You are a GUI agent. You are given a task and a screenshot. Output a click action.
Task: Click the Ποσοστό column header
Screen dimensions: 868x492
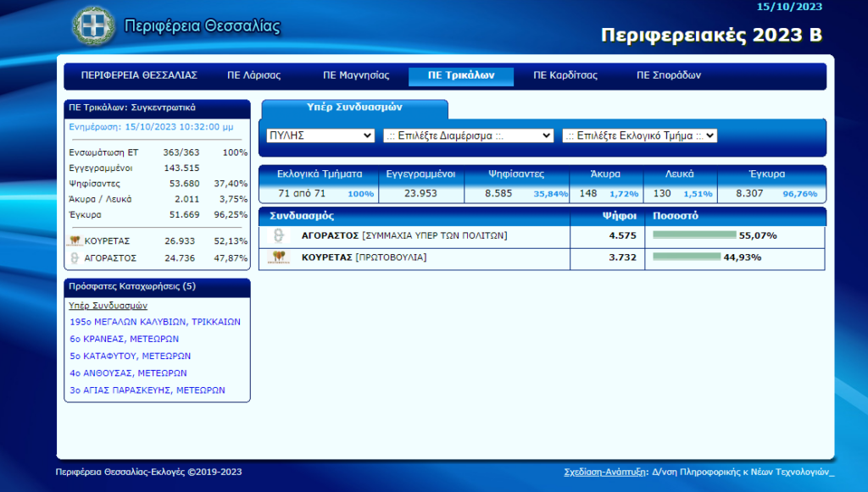676,216
